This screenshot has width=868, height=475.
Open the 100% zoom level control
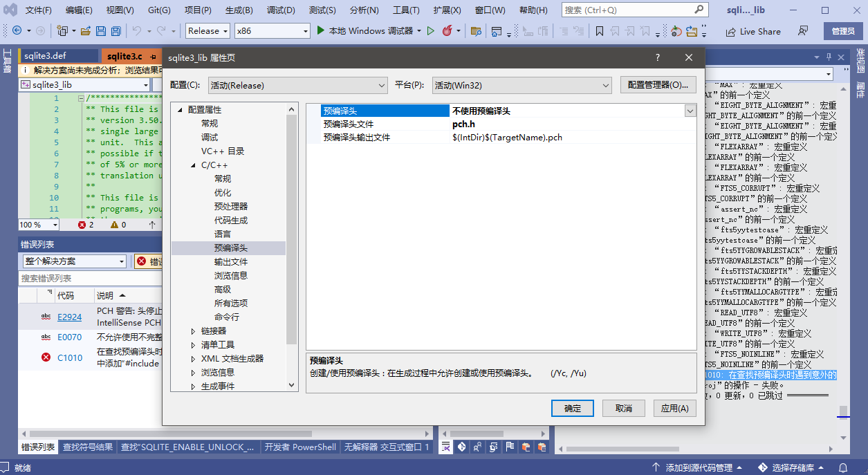pyautogui.click(x=38, y=225)
